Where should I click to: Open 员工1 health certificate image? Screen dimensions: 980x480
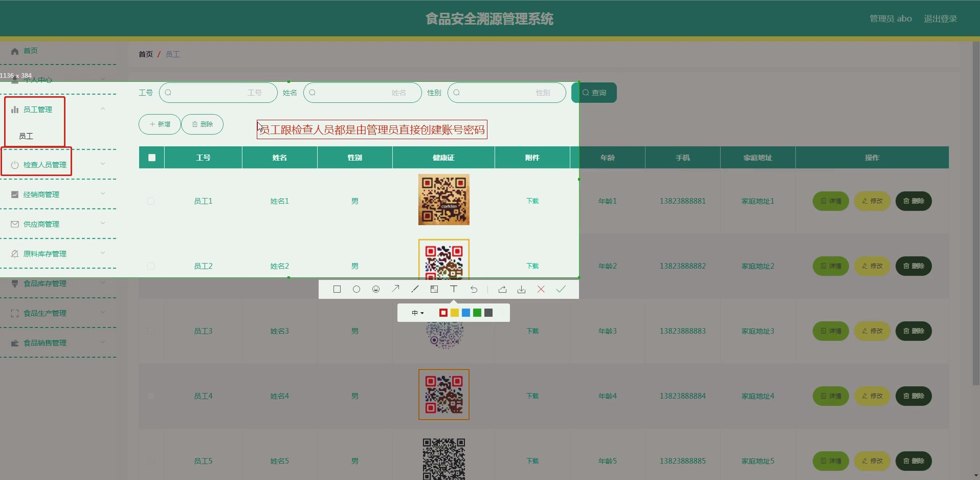(x=444, y=200)
